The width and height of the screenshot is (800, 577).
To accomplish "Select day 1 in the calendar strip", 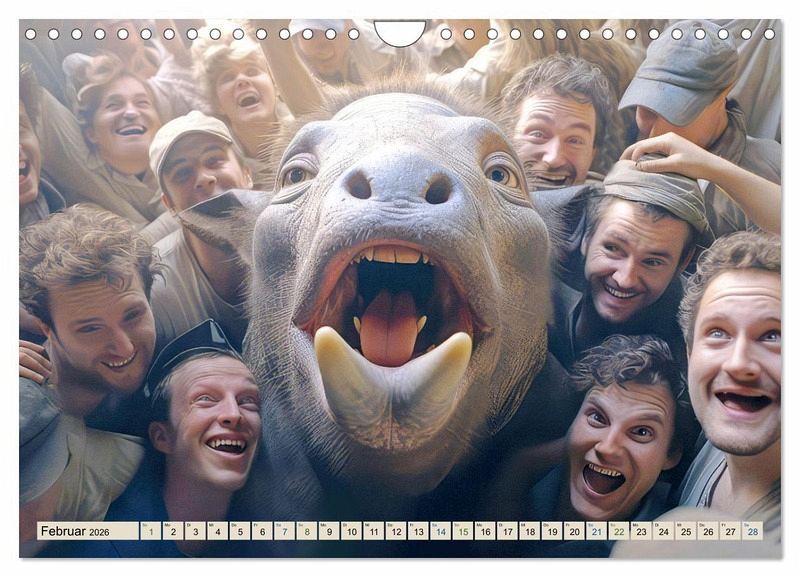I will 150,531.
